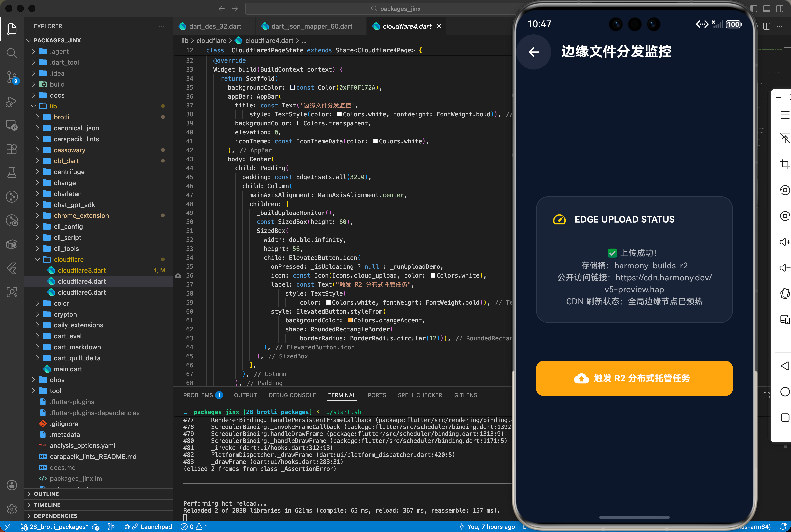The width and height of the screenshot is (791, 532).
Task: Switch to dart_json_mapper_60.dart editor tab
Action: pyautogui.click(x=311, y=26)
